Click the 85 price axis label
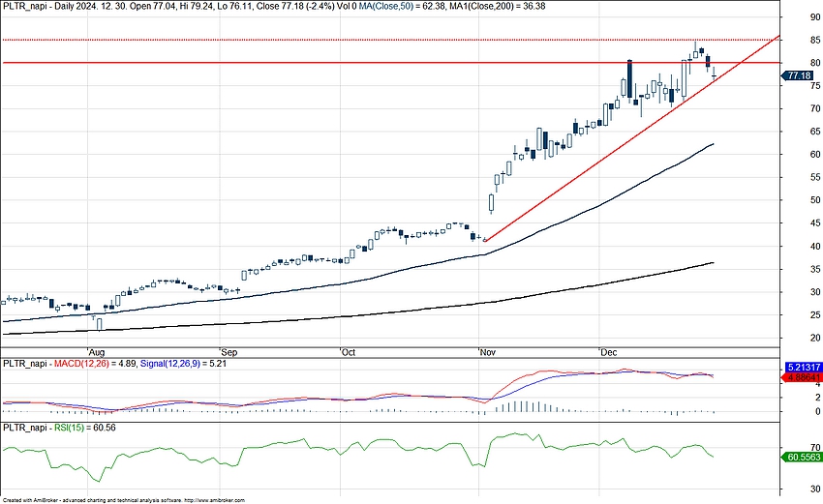 [815, 41]
